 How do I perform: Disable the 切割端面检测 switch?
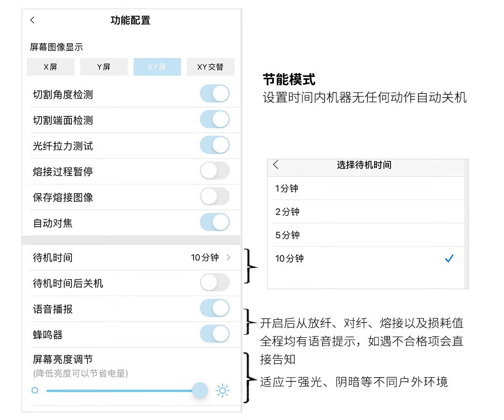(x=215, y=120)
